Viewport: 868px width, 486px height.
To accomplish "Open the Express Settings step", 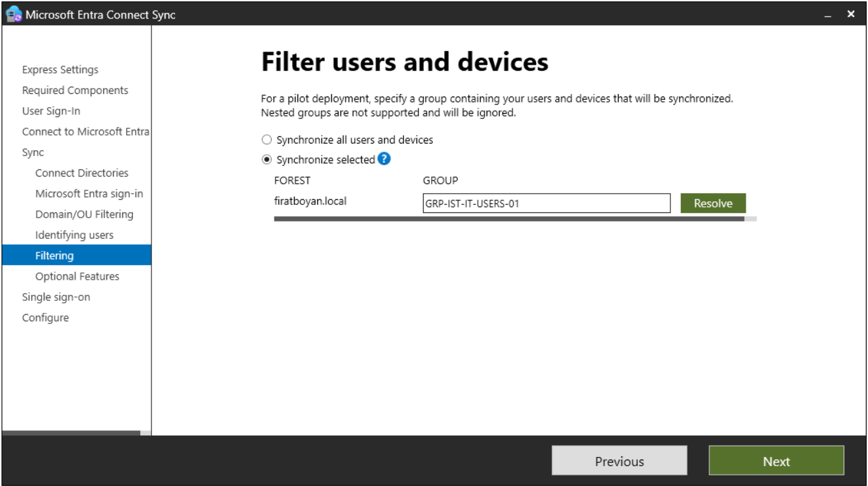I will [60, 69].
